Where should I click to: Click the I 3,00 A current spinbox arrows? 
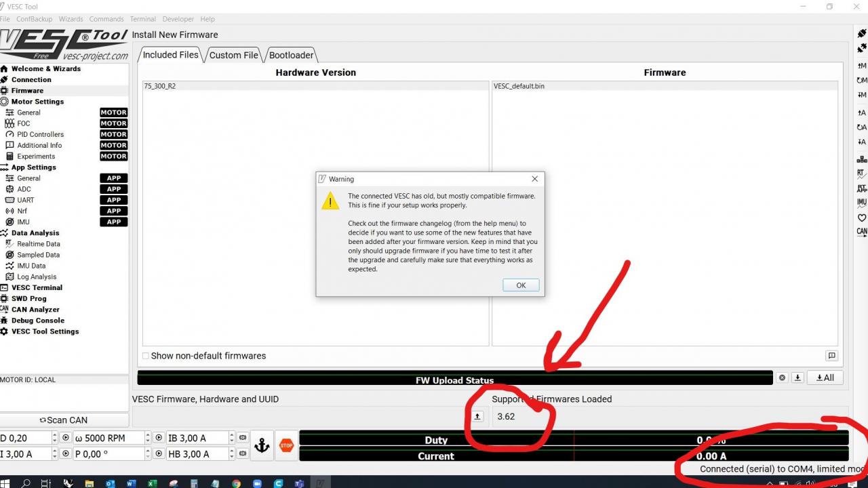(56, 453)
